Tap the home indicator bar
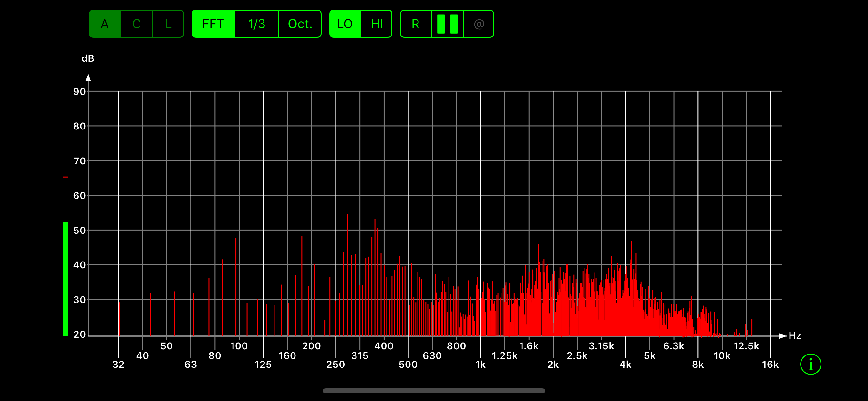868x401 pixels. (x=434, y=391)
